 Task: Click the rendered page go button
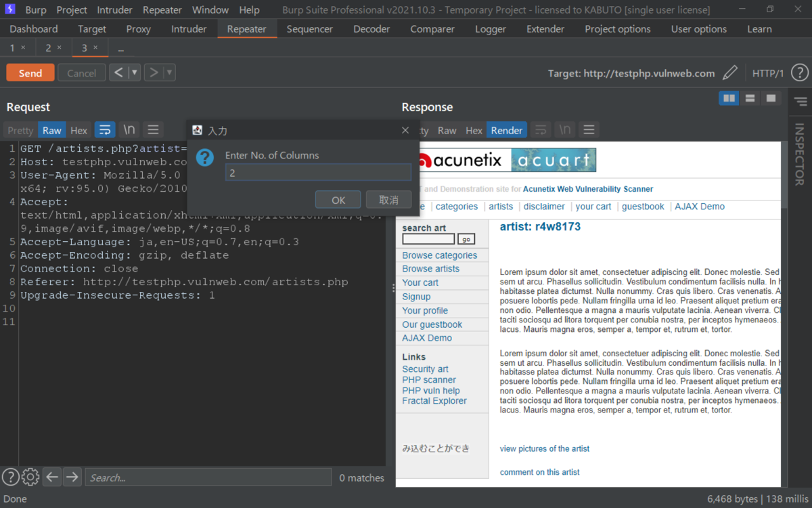click(x=466, y=239)
